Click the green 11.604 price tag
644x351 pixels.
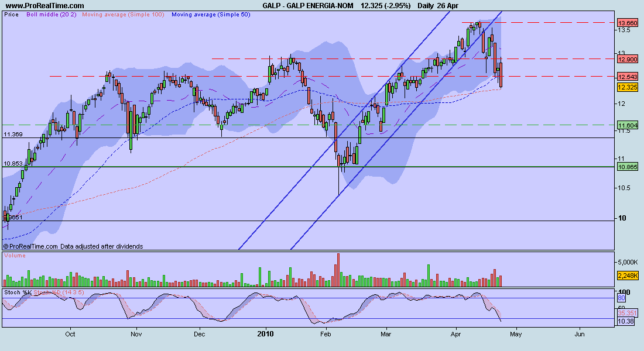[x=628, y=125]
